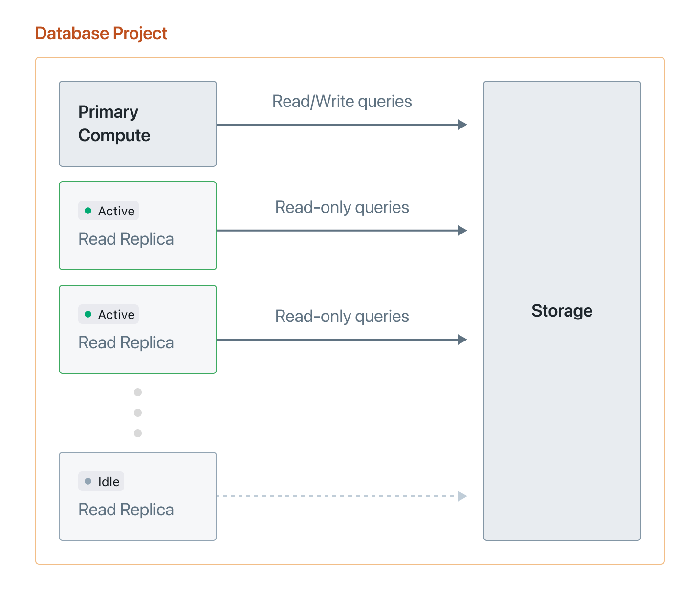Click the second Read Replica's green Active dot
The height and width of the screenshot is (596, 700).
coord(88,315)
